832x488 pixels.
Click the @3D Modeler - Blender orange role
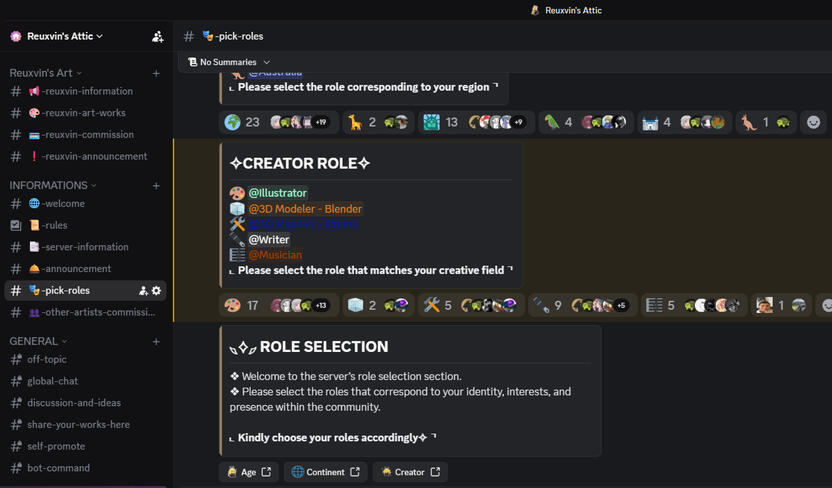tap(305, 209)
